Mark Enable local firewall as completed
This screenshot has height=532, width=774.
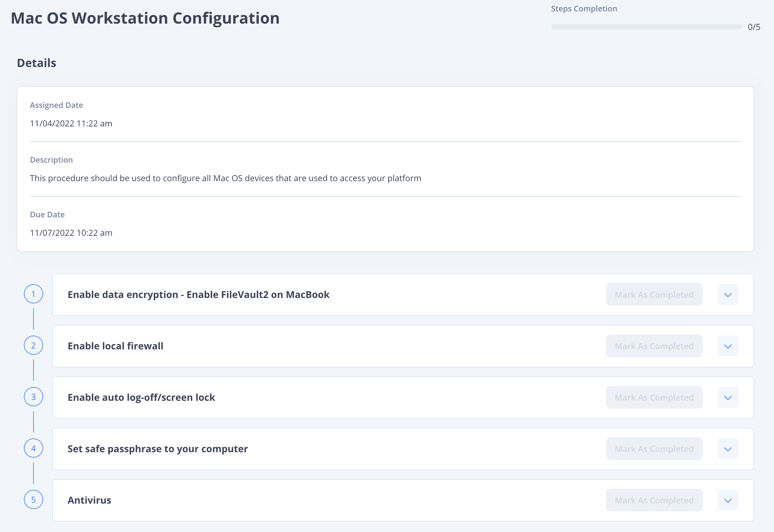click(x=654, y=346)
